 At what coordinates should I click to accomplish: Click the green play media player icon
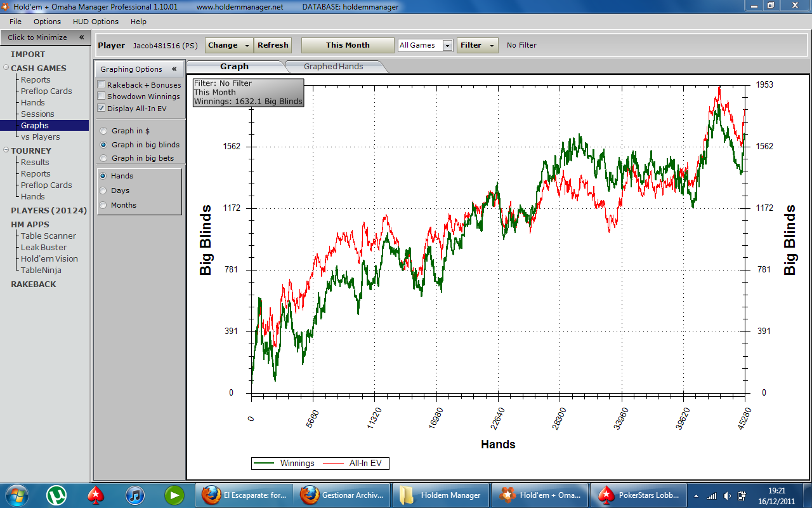pyautogui.click(x=174, y=495)
